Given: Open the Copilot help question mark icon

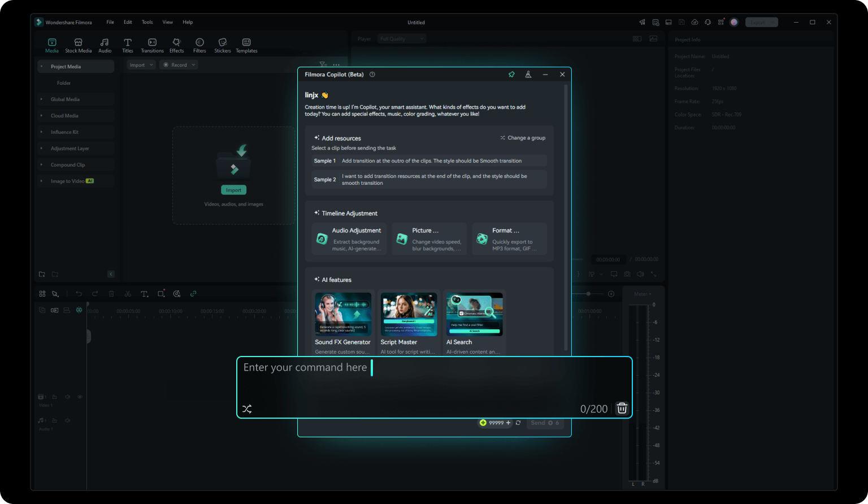Looking at the screenshot, I should [x=372, y=75].
